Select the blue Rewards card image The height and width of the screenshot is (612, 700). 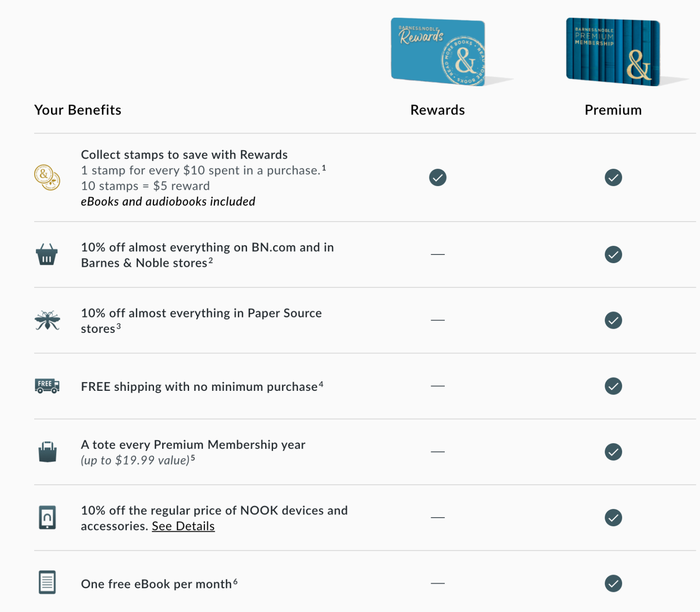tap(438, 52)
